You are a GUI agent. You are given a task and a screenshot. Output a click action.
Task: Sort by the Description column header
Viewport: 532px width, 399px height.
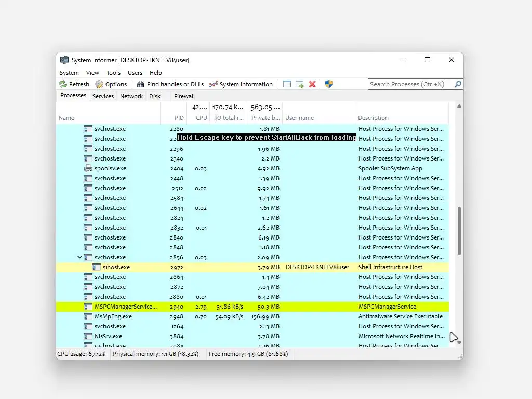pyautogui.click(x=402, y=118)
